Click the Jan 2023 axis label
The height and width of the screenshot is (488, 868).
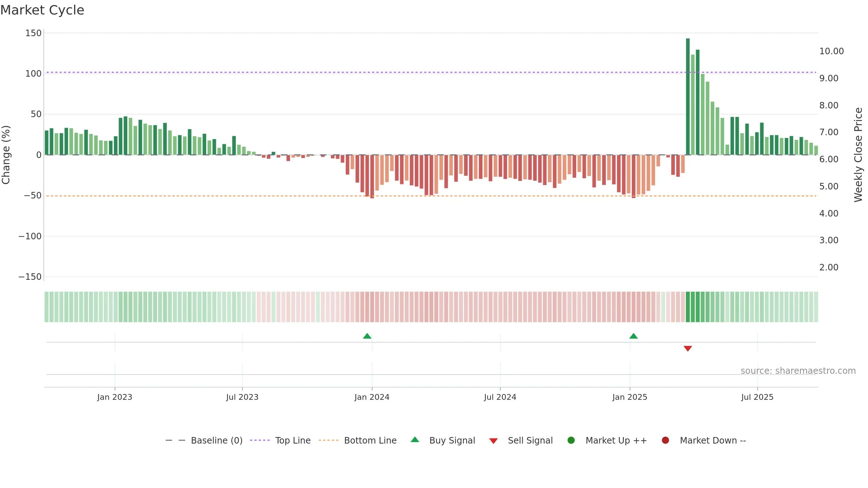point(115,397)
